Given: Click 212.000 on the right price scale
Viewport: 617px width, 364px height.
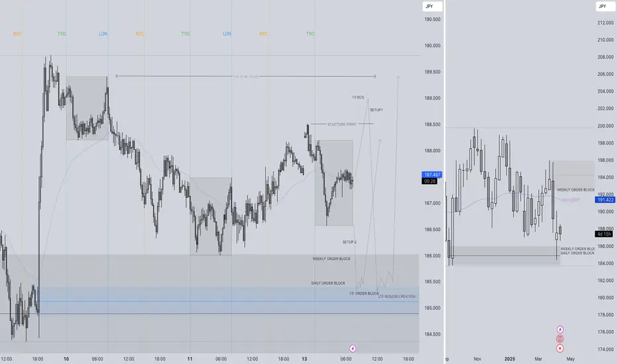Looking at the screenshot, I should pos(605,23).
